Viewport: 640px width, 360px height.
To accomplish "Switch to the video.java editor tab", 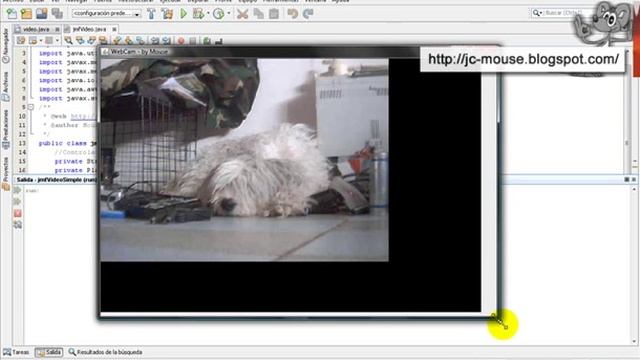I will 36,29.
